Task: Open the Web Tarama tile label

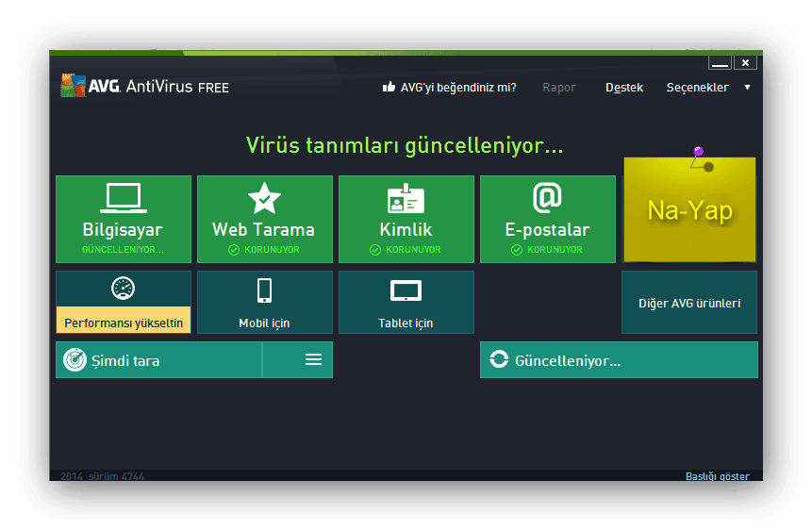Action: (x=263, y=229)
